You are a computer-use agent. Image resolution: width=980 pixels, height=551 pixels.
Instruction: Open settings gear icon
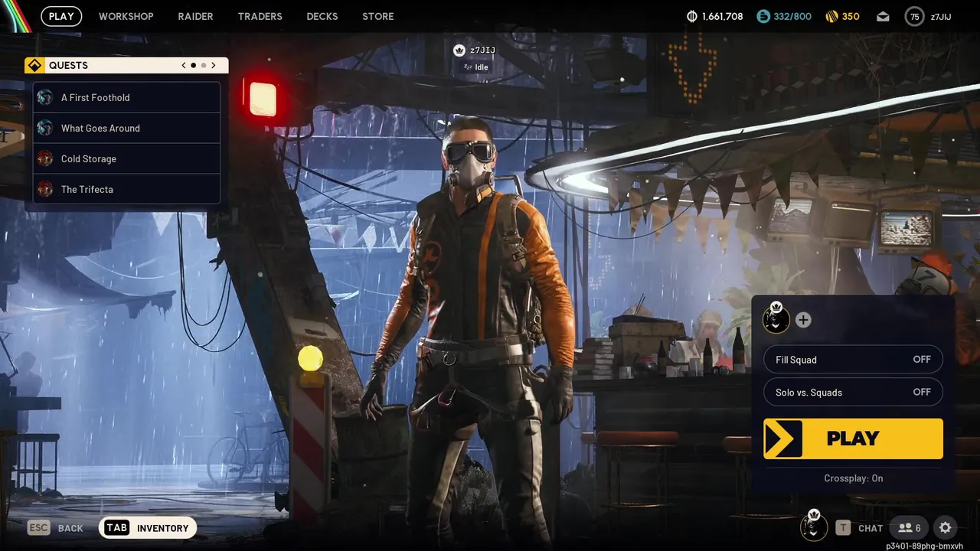946,527
